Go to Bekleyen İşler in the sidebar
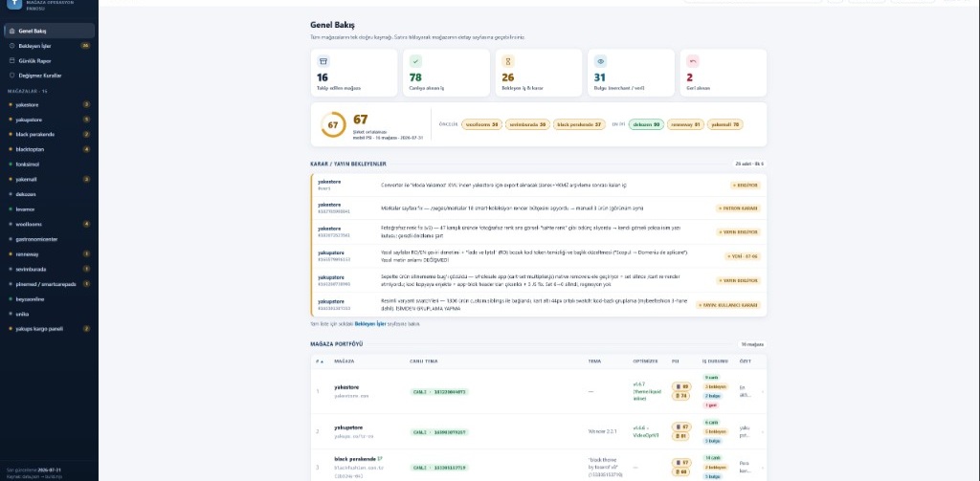This screenshot has height=481, width=980. [50, 46]
